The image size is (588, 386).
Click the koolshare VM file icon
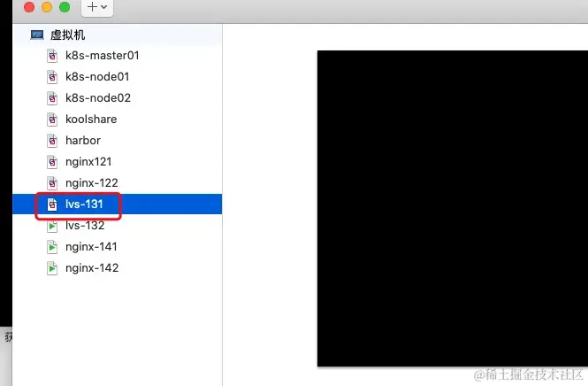pos(52,120)
